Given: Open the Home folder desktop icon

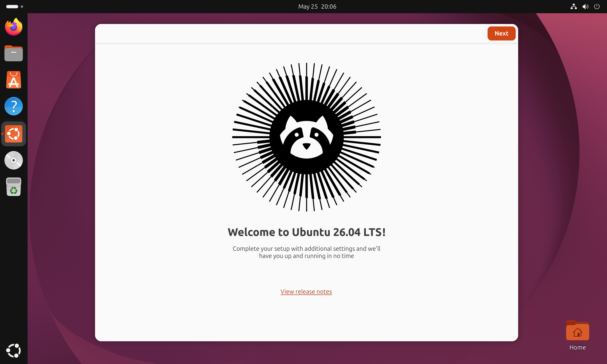Looking at the screenshot, I should [x=577, y=335].
